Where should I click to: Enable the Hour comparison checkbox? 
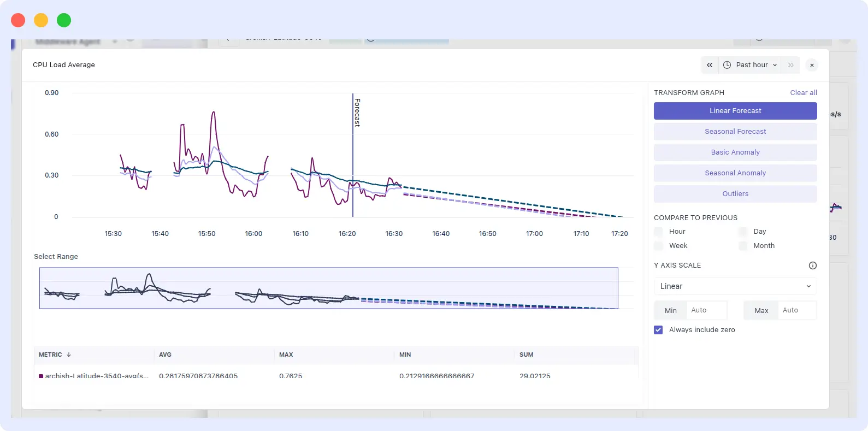(659, 232)
